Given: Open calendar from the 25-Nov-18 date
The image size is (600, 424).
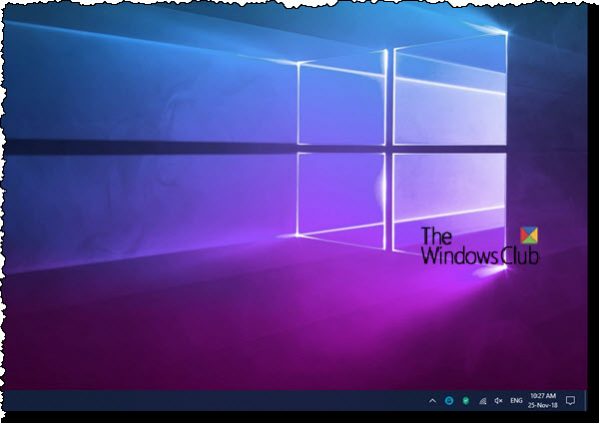Looking at the screenshot, I should 543,405.
